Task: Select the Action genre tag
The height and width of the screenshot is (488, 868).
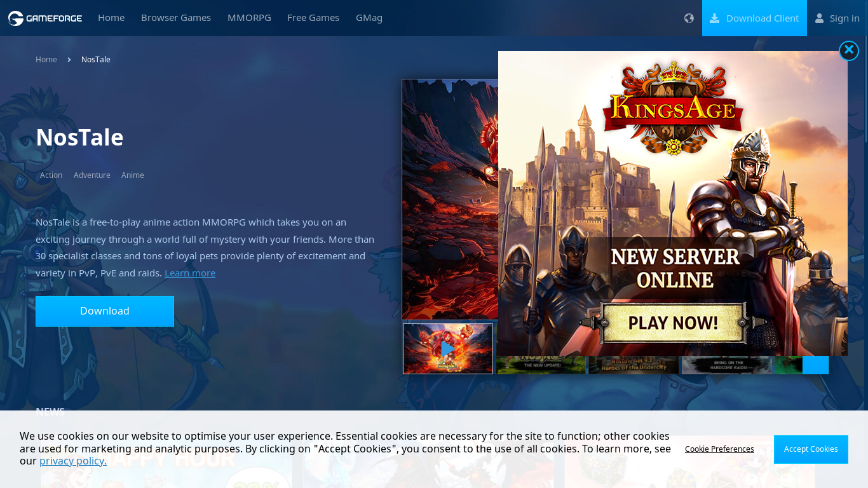Action: pyautogui.click(x=51, y=175)
